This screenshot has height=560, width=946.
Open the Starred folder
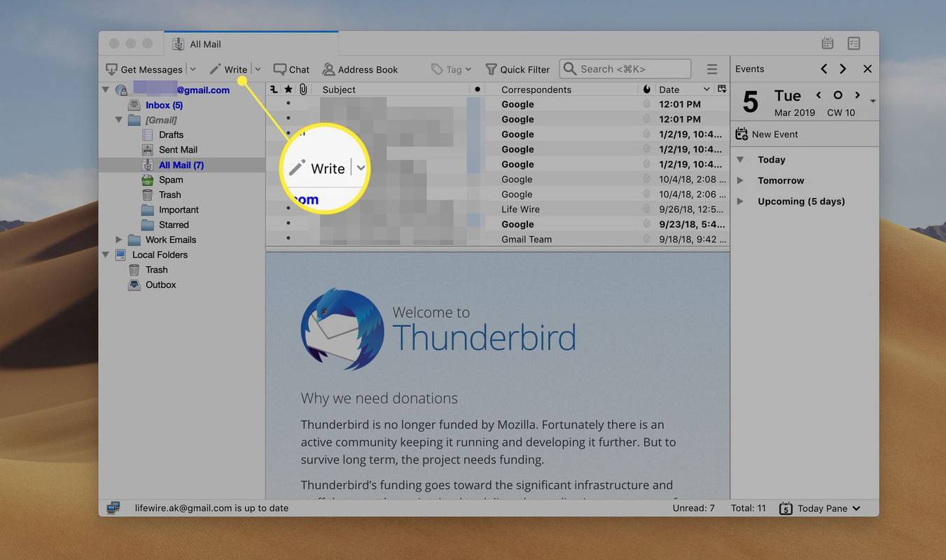coord(174,225)
